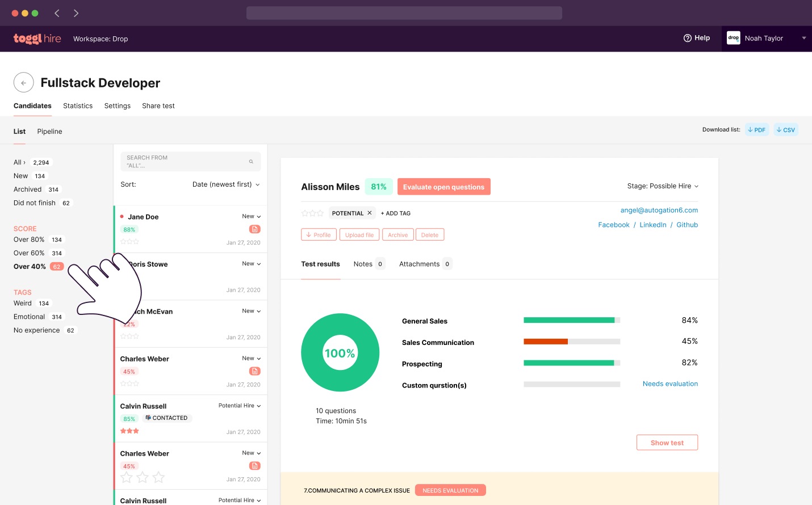Open Calvin Russell's Potential Hire dropdown

[x=240, y=406]
